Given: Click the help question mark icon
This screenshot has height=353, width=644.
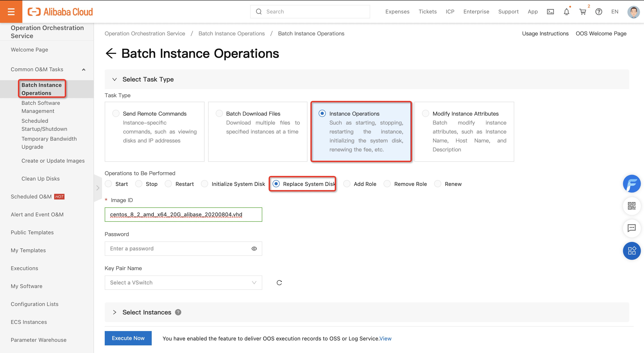Looking at the screenshot, I should tap(599, 11).
